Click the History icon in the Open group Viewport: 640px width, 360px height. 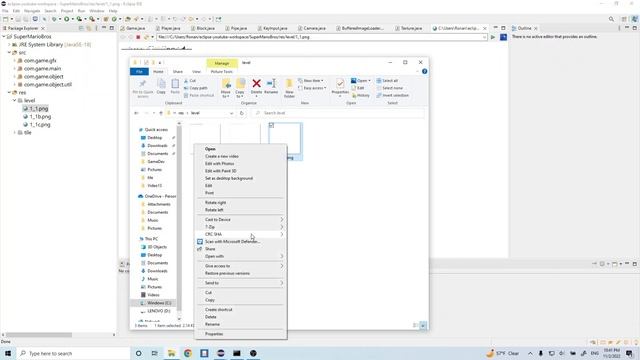354,95
